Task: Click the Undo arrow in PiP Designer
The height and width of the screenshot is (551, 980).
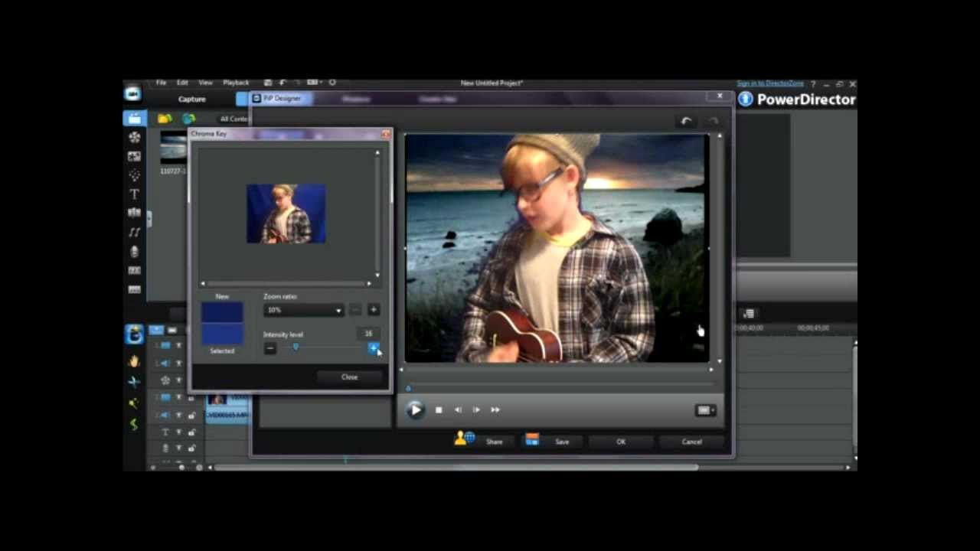Action: 686,121
